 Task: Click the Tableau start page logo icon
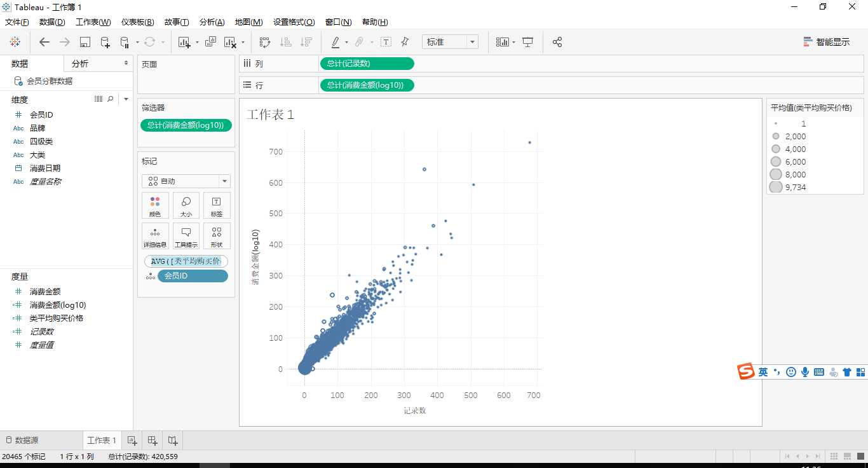pos(15,42)
